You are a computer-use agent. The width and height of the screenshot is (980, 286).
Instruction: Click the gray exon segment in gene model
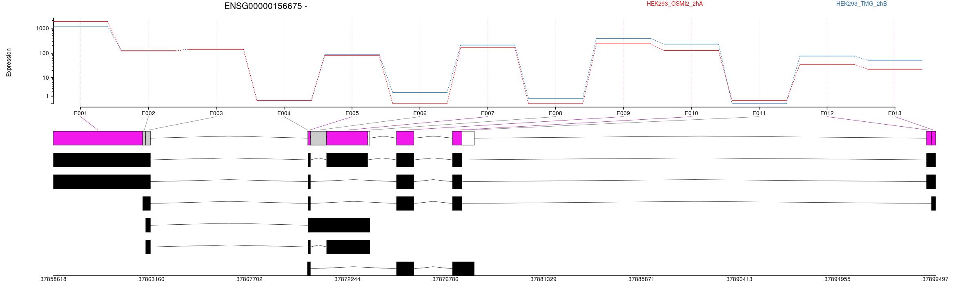click(318, 138)
